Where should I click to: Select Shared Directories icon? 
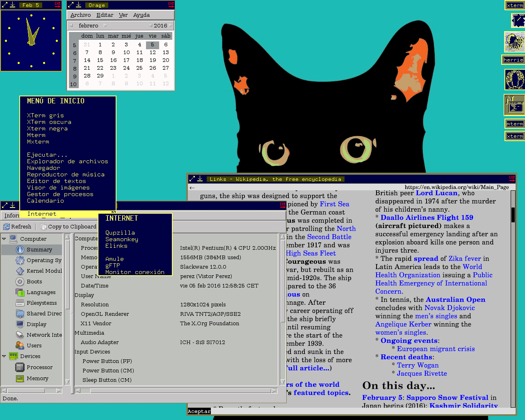(20, 313)
